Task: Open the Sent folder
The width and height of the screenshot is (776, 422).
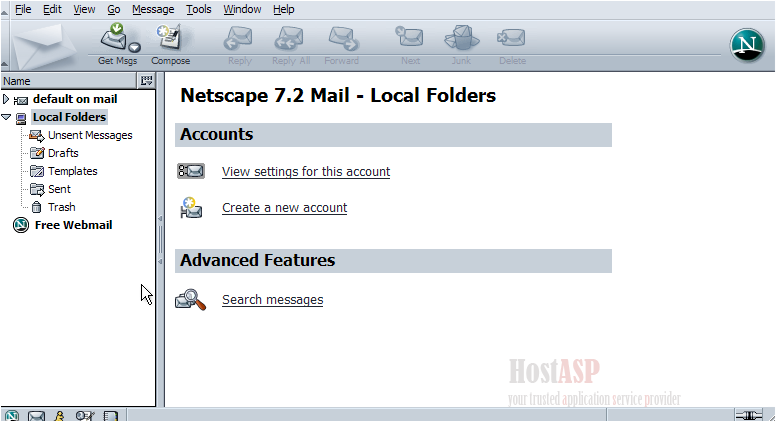Action: click(x=59, y=189)
